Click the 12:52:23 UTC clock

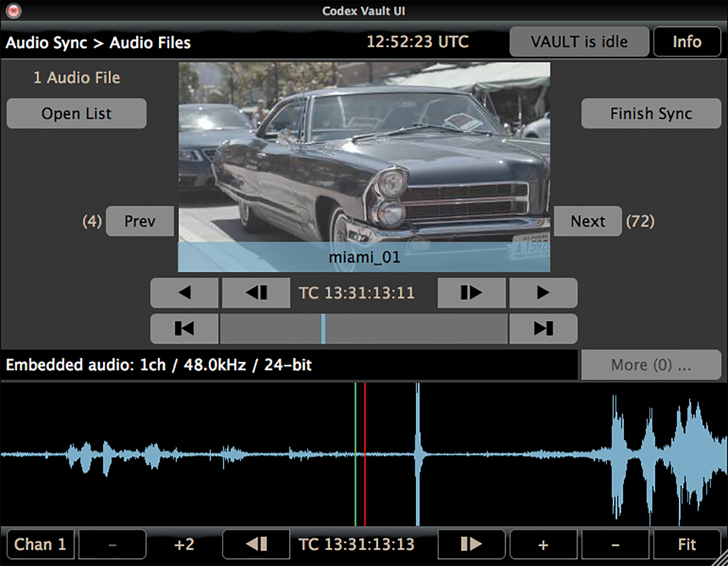point(418,42)
